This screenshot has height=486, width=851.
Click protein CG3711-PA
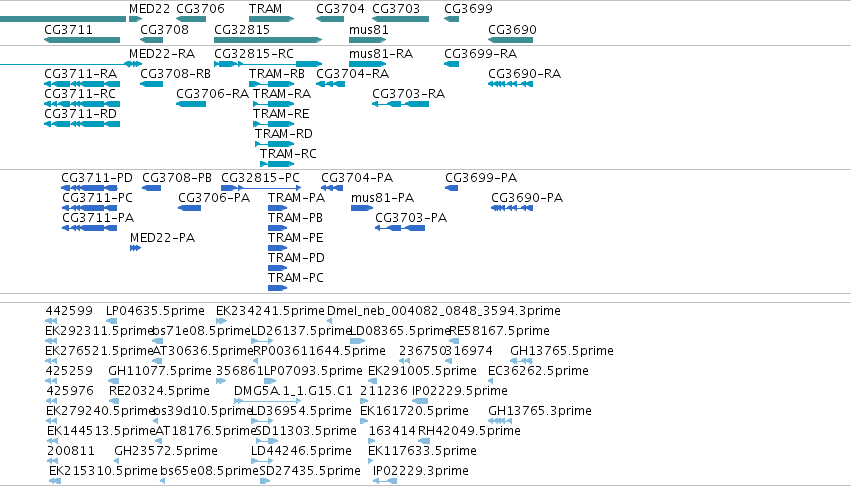pos(98,218)
